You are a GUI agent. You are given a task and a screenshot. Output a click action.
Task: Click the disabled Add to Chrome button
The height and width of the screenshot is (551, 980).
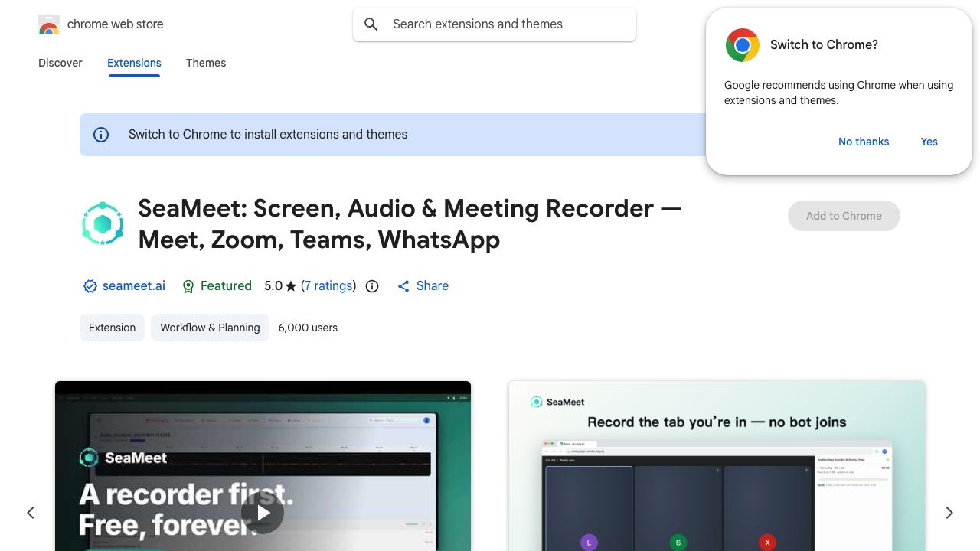tap(844, 216)
